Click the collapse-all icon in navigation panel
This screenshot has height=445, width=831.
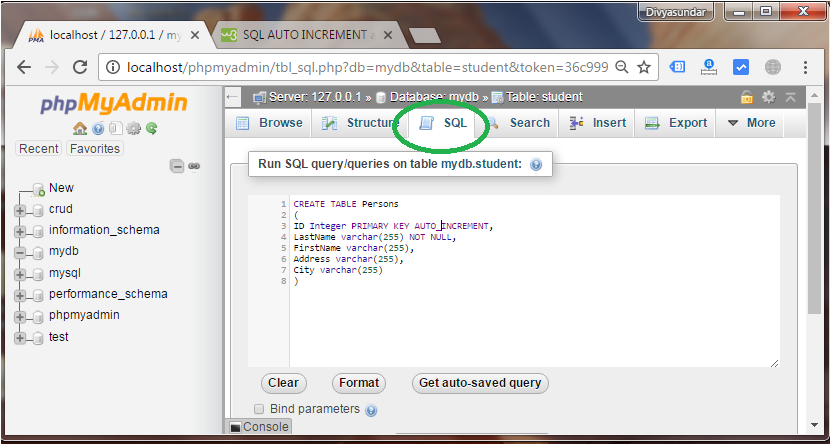pos(177,166)
